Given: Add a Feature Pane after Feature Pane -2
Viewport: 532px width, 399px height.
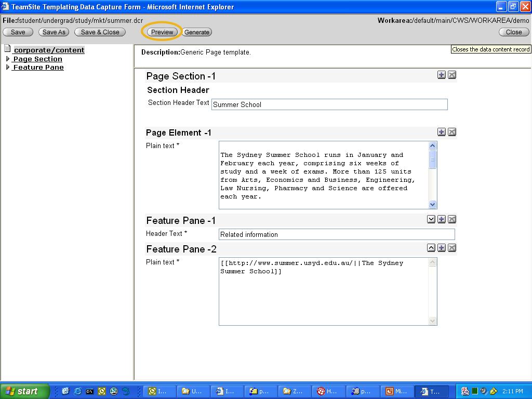Looking at the screenshot, I should pyautogui.click(x=442, y=248).
